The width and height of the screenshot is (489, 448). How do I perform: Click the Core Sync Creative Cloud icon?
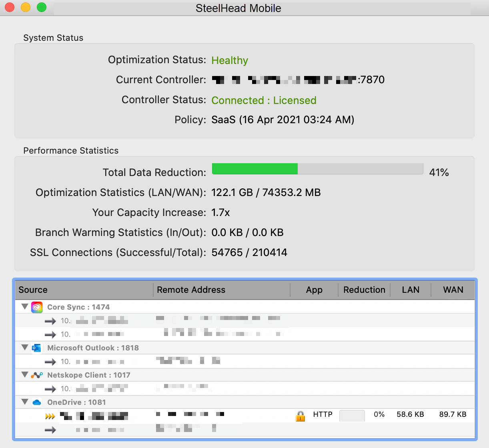[x=37, y=307]
